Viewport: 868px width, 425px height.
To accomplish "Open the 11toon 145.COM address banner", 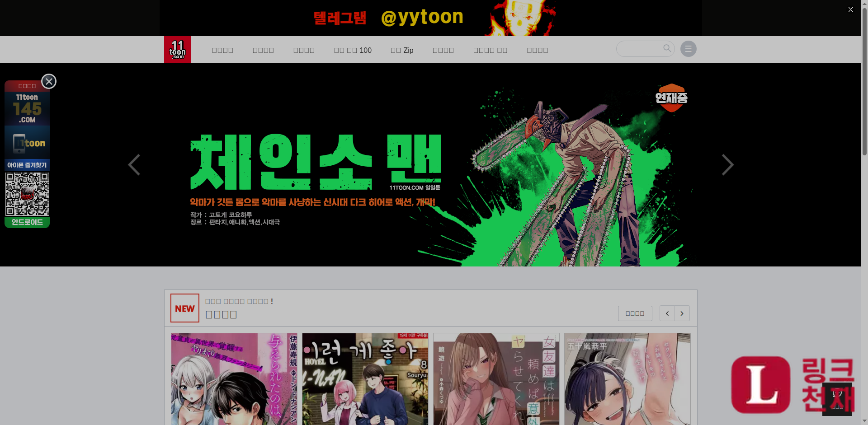I will [x=27, y=108].
